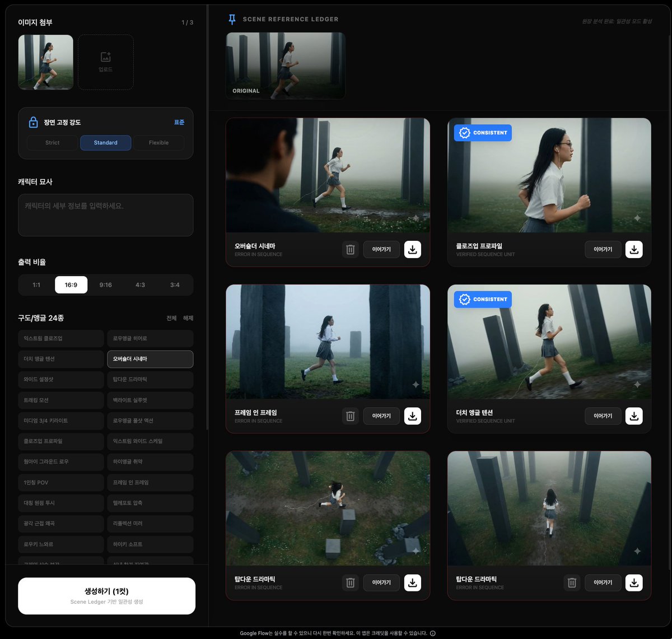
Task: Toggle the 와이드 설정샷 angle chip
Action: coord(60,380)
